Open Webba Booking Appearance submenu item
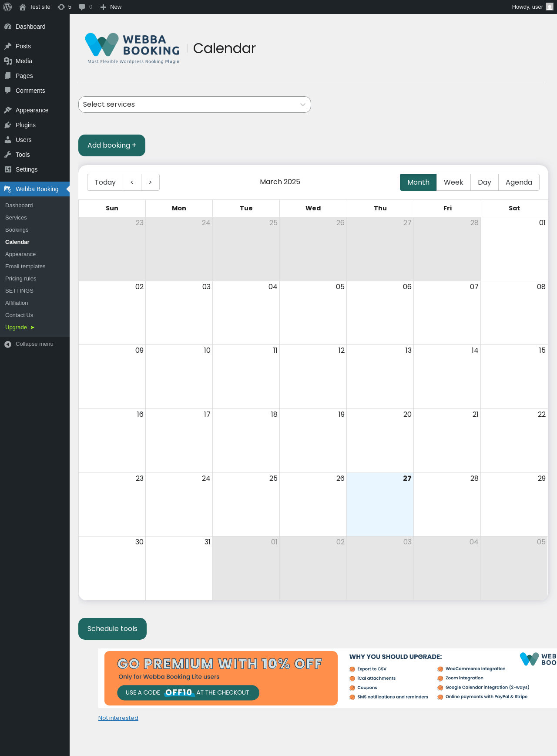 click(x=35, y=254)
